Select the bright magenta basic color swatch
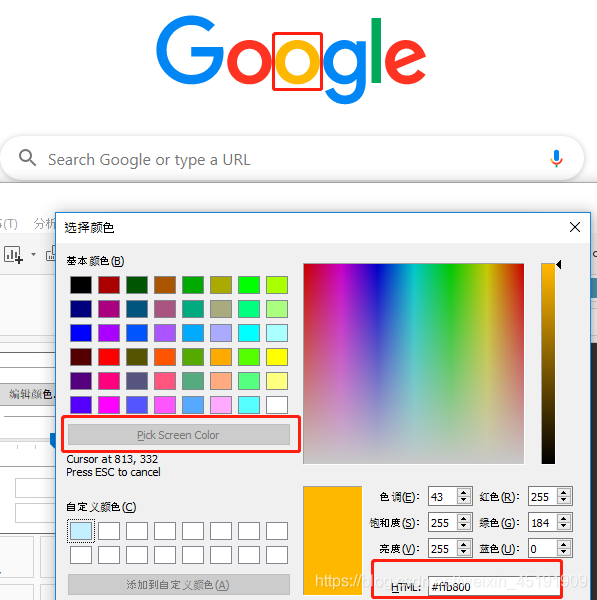Viewport: 597px width, 600px height. click(x=109, y=405)
